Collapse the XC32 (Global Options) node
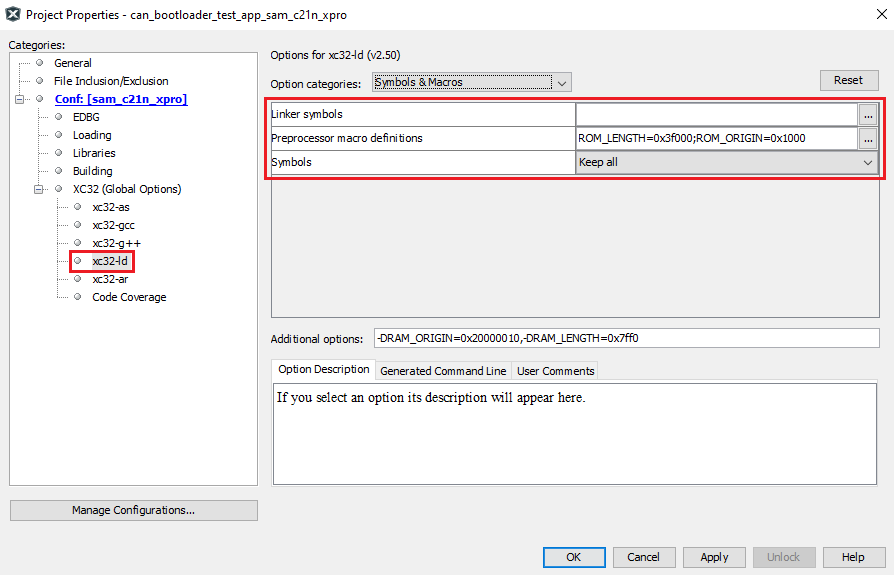This screenshot has height=575, width=894. pos(39,189)
